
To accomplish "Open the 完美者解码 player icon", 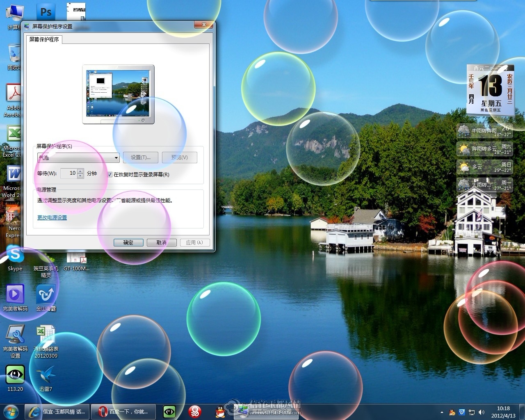I will pyautogui.click(x=15, y=294).
